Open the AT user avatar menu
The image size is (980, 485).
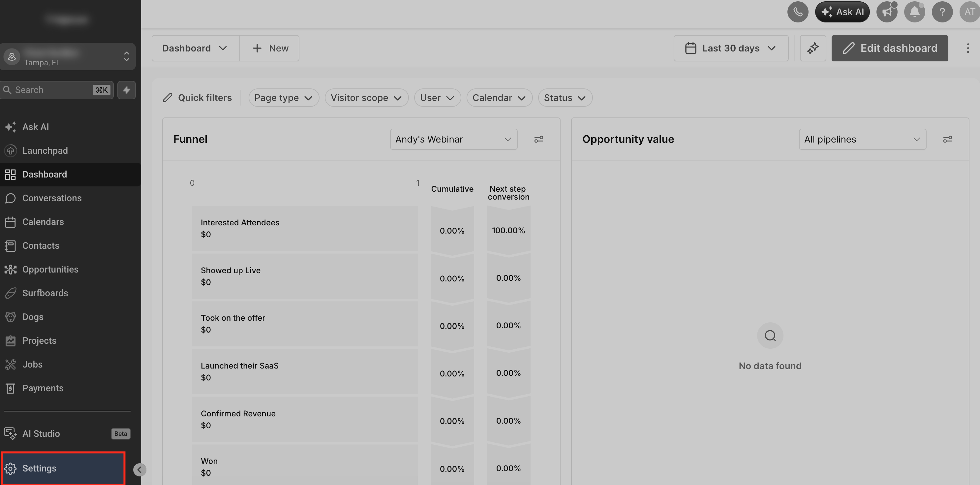(x=970, y=12)
